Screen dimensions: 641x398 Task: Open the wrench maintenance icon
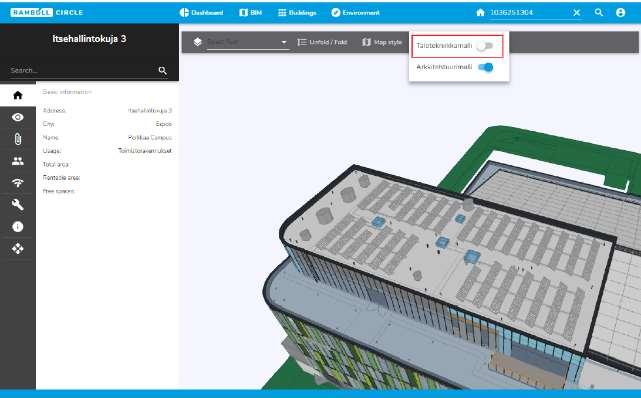(x=18, y=204)
